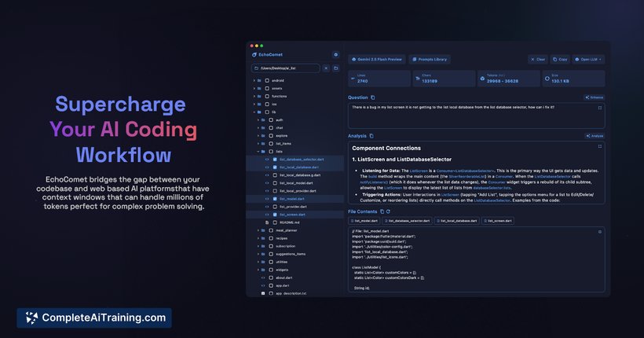Check the README.md checkbox
Screen dimensions: 644x338
click(x=275, y=222)
